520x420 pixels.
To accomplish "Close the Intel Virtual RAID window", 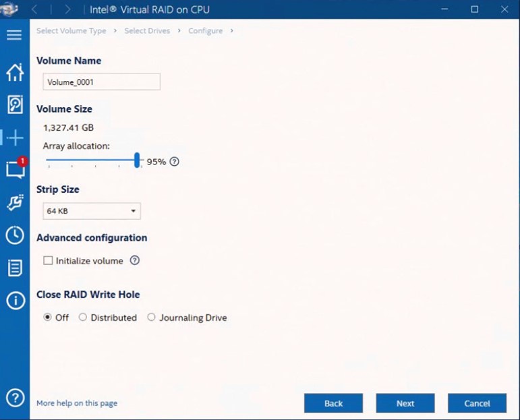I will [x=504, y=9].
